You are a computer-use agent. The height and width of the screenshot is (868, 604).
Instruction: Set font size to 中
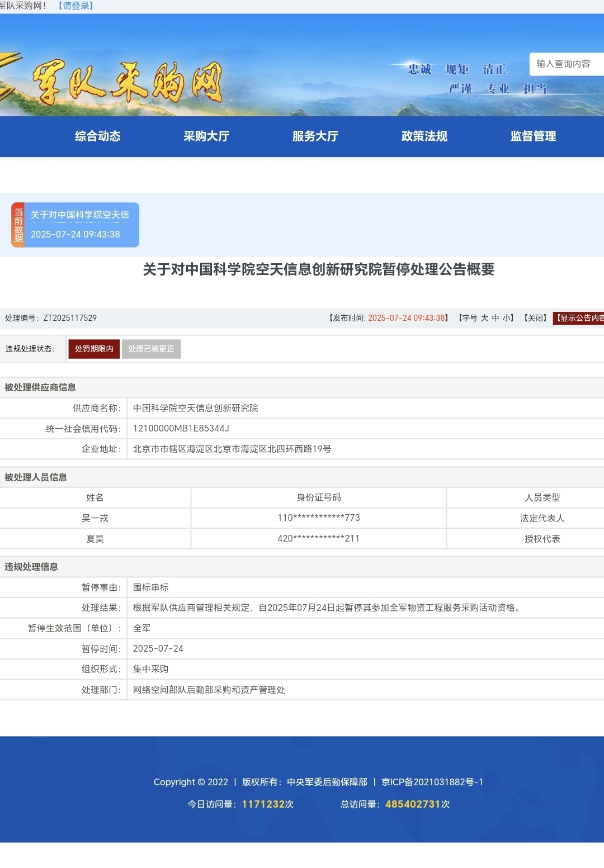click(x=496, y=318)
